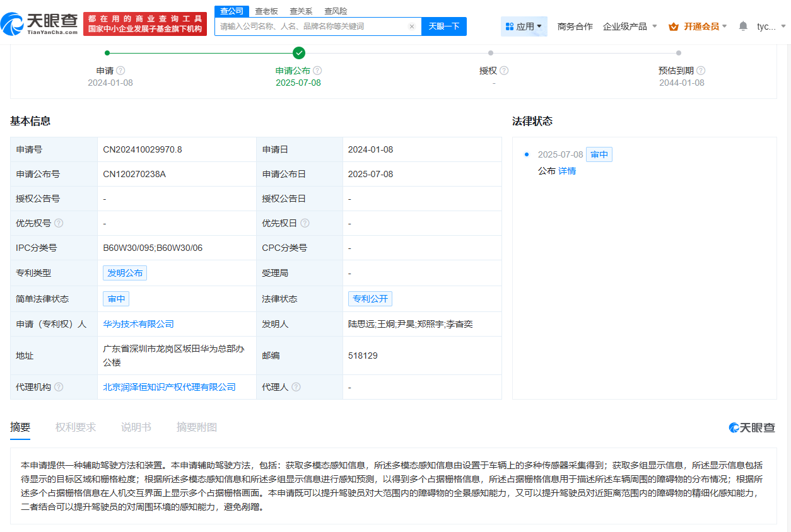Click application number CN202410029970.8

click(143, 149)
